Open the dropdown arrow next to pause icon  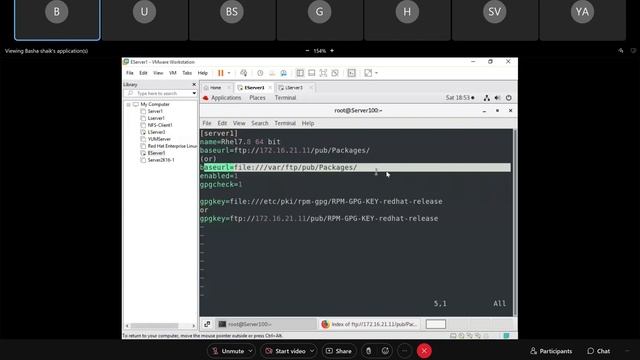229,73
